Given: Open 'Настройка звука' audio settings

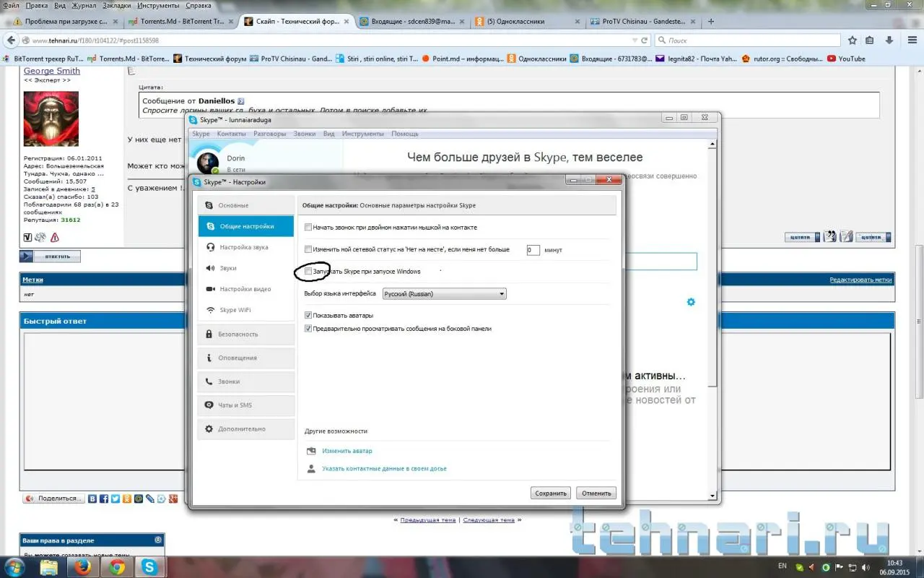Looking at the screenshot, I should 245,247.
